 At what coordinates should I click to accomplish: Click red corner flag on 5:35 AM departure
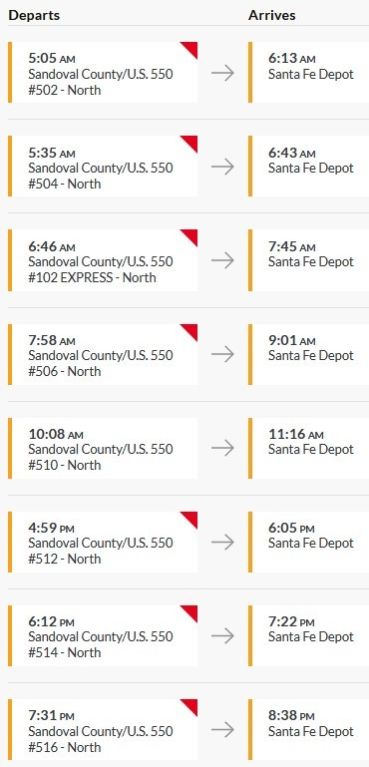(x=191, y=142)
